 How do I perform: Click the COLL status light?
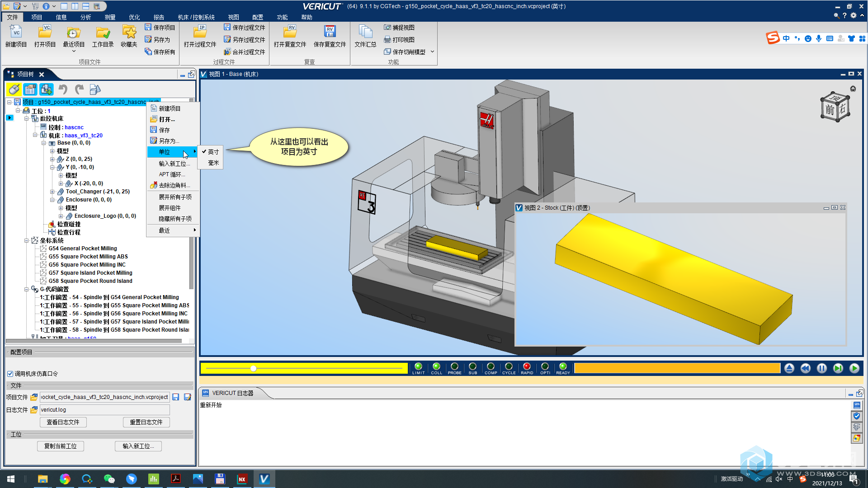(x=436, y=366)
